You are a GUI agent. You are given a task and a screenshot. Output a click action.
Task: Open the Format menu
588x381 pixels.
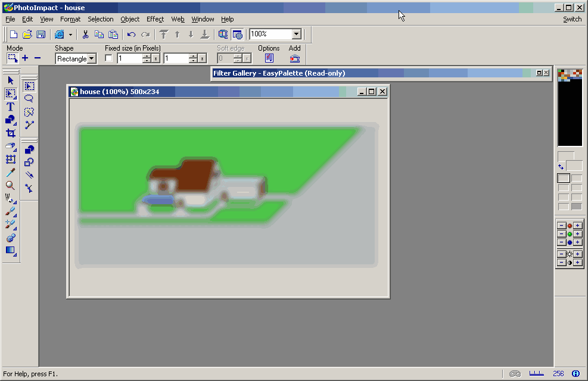pos(70,19)
